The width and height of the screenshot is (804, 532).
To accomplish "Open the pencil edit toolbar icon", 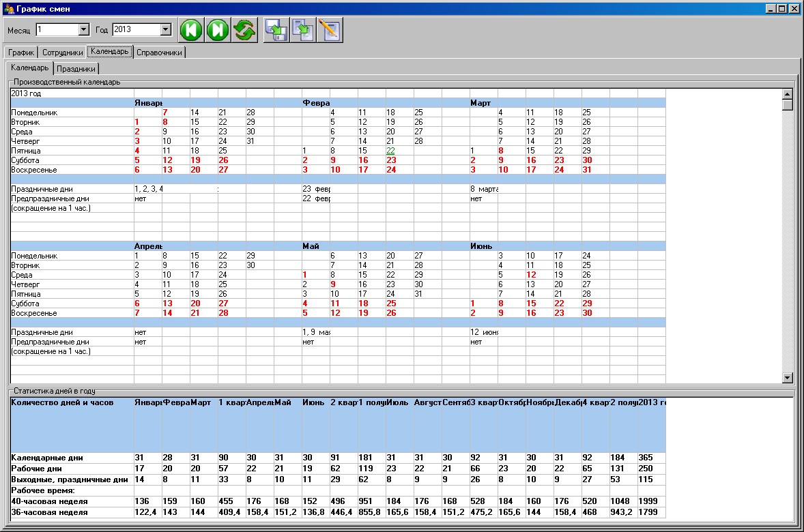I will 330,30.
